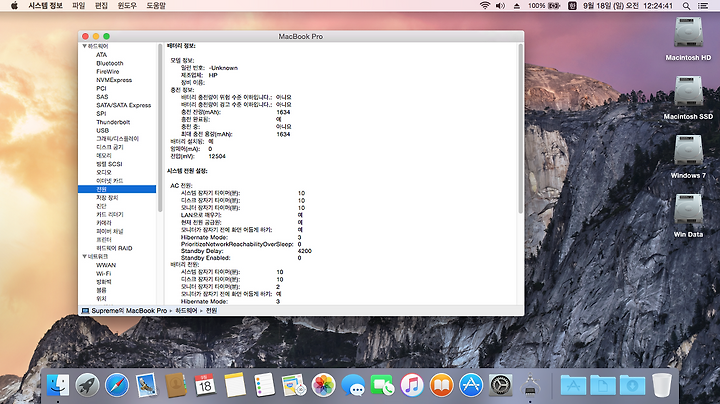This screenshot has width=720, height=404.
Task: Open Mail stamp icon in Dock
Action: (146, 385)
